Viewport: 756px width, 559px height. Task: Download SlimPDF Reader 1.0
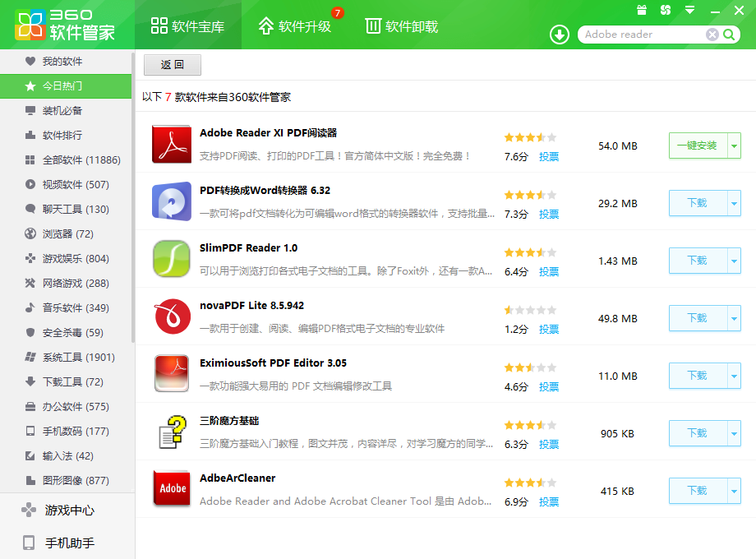click(698, 261)
